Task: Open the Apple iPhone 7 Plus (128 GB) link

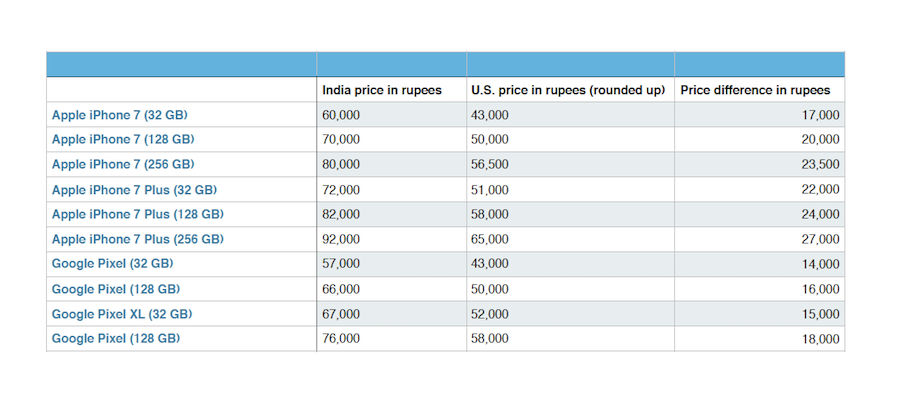Action: coord(138,214)
